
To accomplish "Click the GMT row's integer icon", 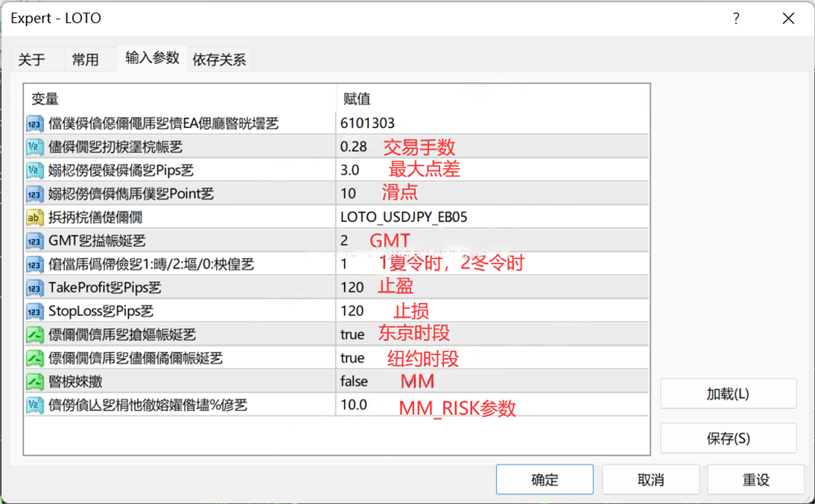I will click(35, 241).
